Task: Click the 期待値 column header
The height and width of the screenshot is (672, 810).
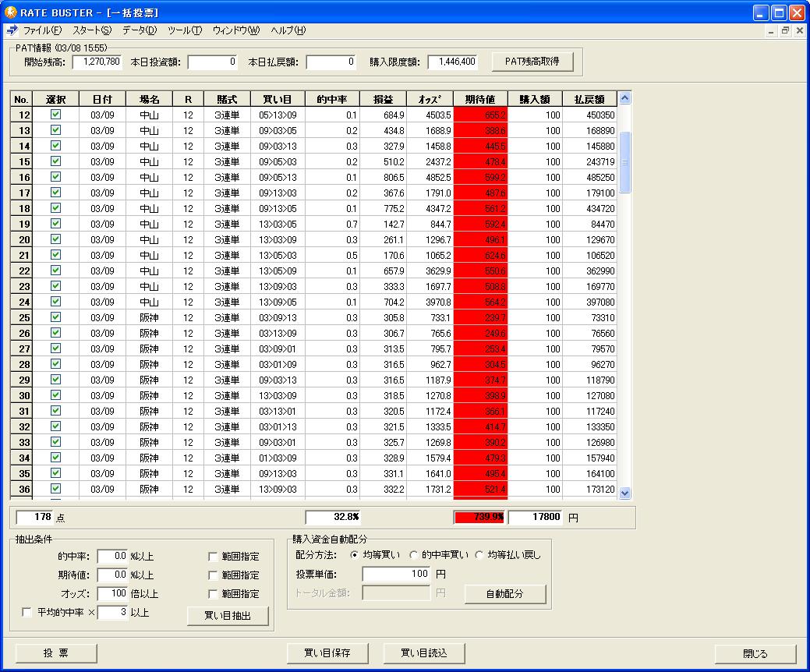Action: pos(480,99)
